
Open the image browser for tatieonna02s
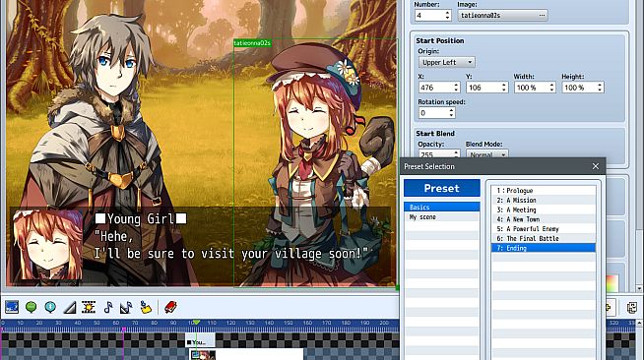pos(542,16)
